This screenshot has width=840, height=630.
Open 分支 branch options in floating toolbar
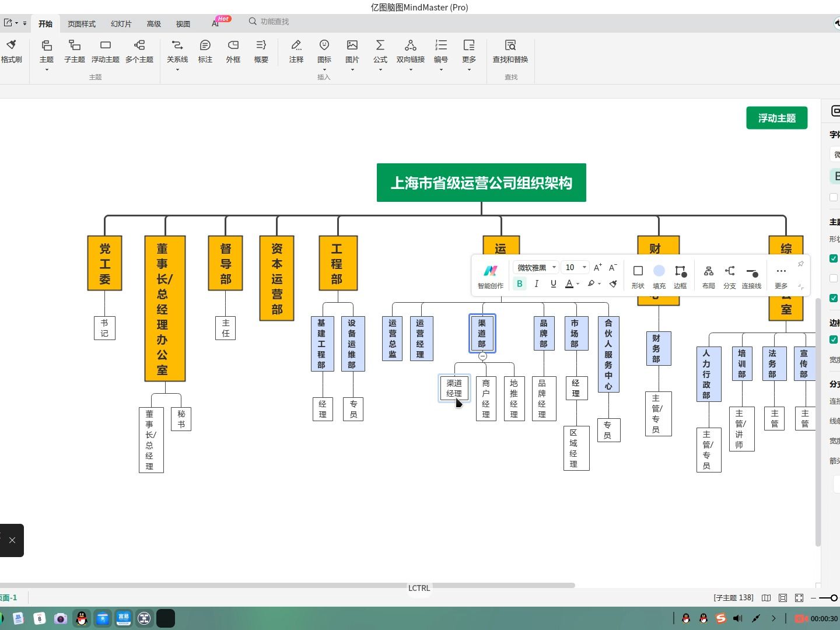(730, 276)
